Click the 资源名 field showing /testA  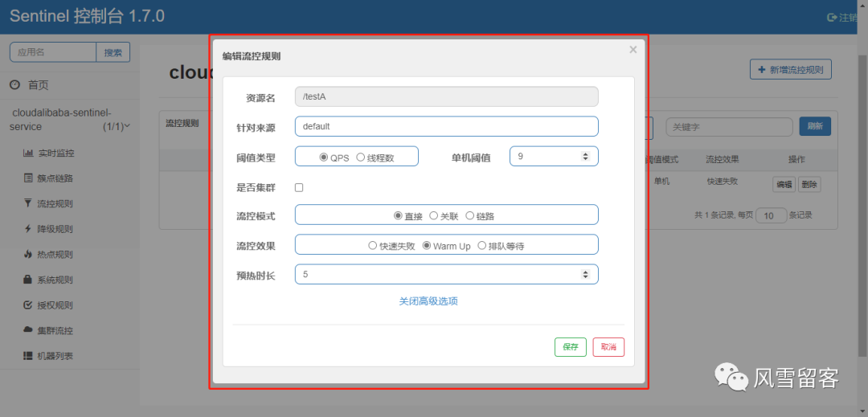(447, 96)
